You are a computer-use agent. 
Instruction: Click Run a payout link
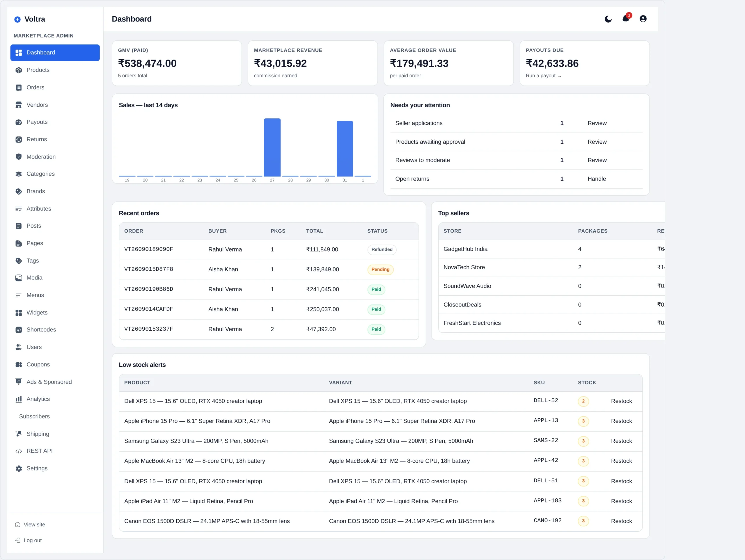click(x=544, y=76)
